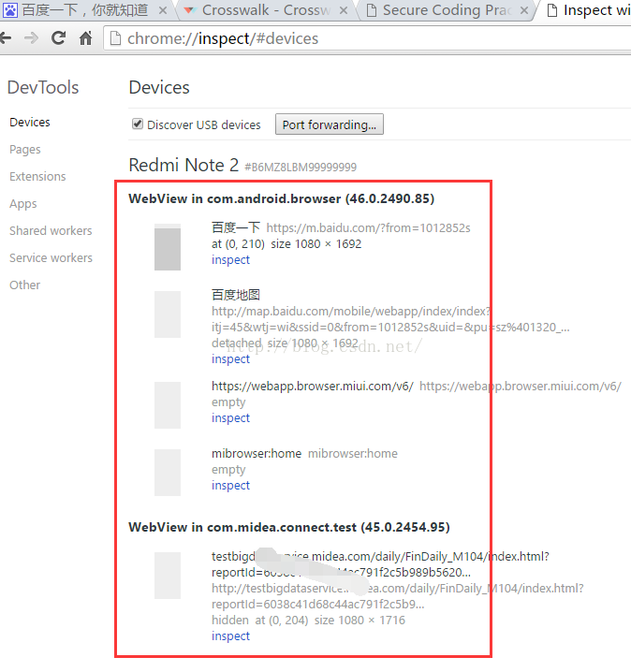Inspect the webapp.browser.miui.com page
631x672 pixels.
point(230,417)
